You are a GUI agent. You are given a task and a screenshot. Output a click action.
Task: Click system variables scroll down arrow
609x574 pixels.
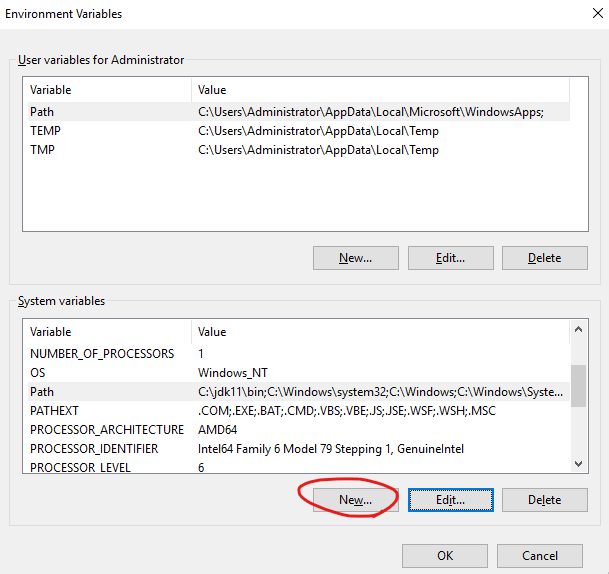point(578,464)
